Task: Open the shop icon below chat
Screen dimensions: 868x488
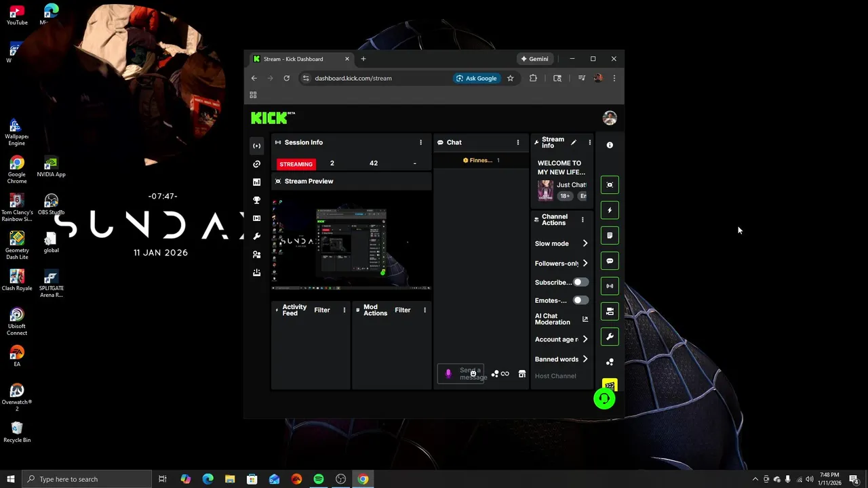Action: pyautogui.click(x=522, y=374)
